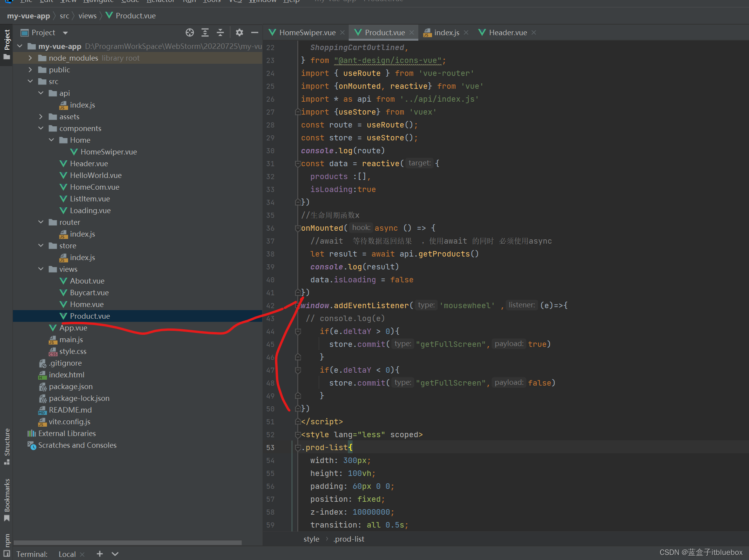The image size is (749, 560).
Task: Select index.js under the router folder
Action: point(82,234)
